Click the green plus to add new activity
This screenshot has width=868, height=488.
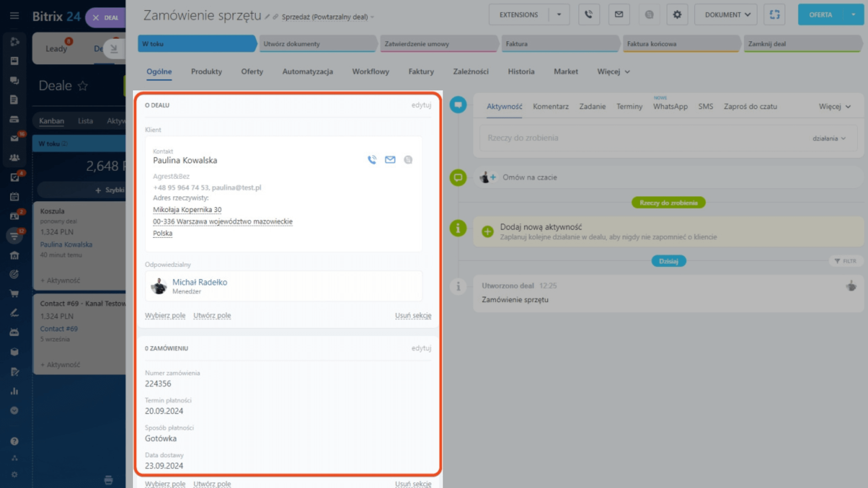point(487,232)
